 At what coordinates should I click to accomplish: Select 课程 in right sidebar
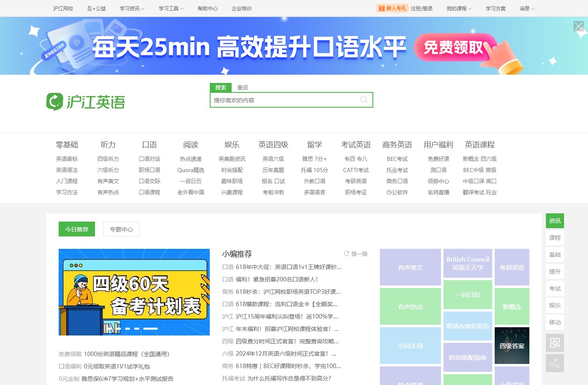click(x=555, y=238)
